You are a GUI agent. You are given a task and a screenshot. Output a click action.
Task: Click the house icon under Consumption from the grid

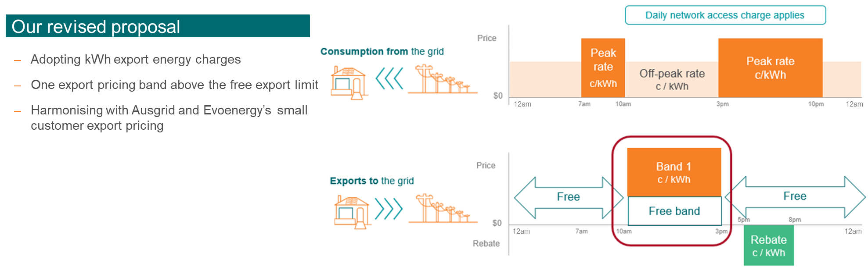349,82
